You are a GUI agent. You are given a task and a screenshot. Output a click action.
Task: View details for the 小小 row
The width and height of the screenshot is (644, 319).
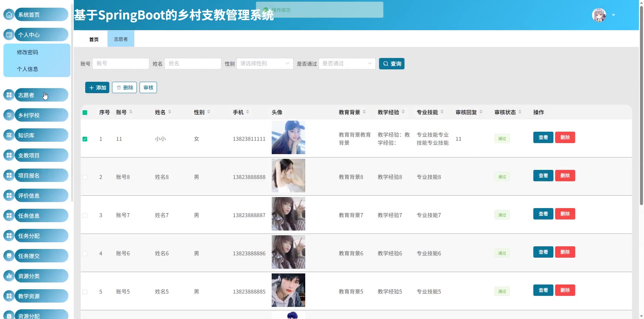[543, 137]
